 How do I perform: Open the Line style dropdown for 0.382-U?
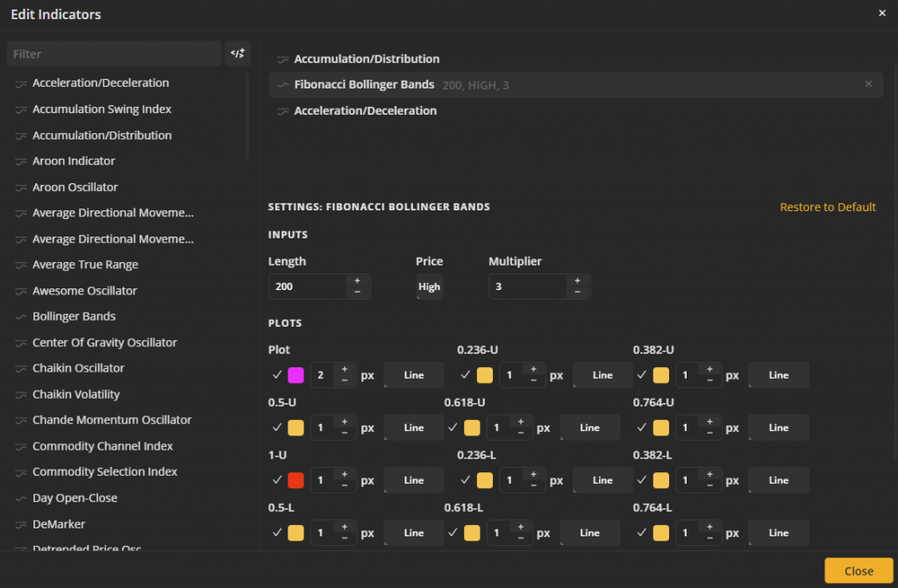778,374
